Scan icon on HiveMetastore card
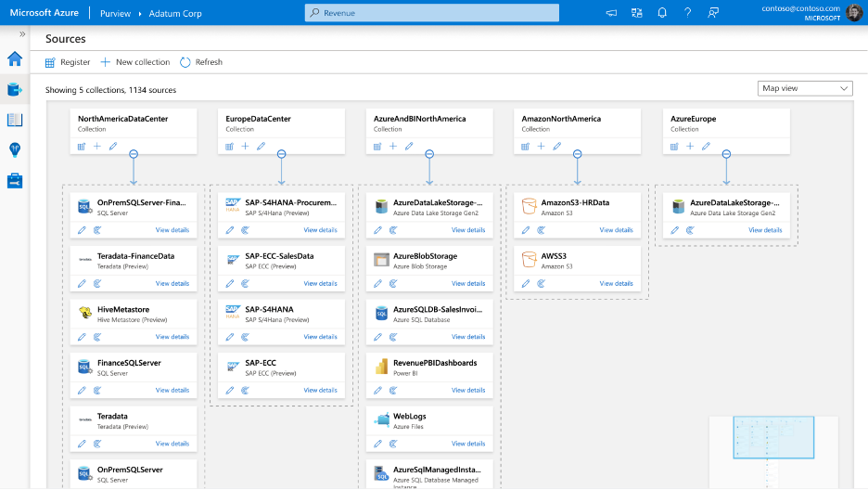 pos(97,337)
